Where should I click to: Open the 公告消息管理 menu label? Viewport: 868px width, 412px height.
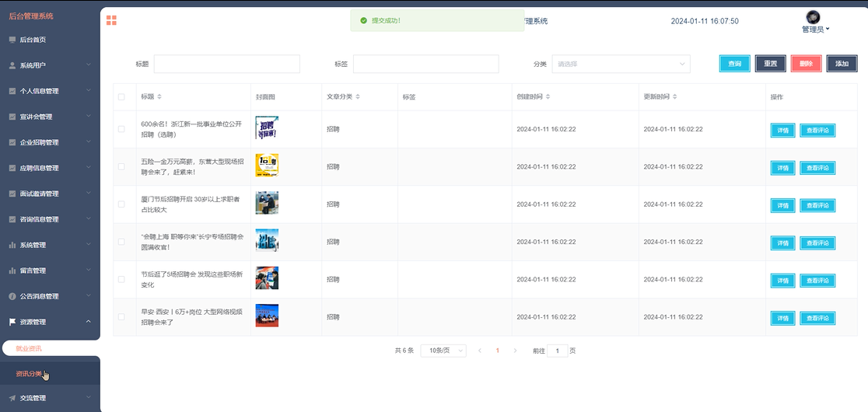40,296
